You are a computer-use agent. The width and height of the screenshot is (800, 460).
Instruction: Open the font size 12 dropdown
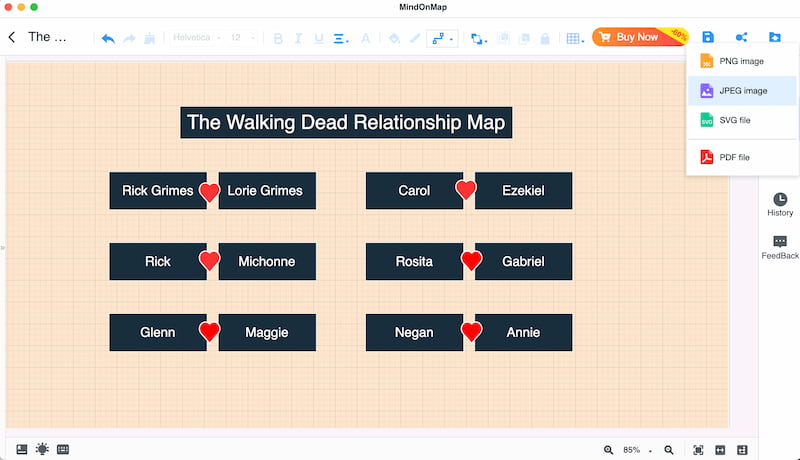[242, 38]
